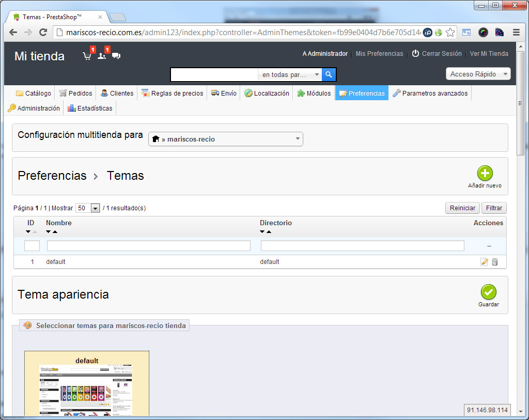Click the green Guardar checkmark icon

[x=488, y=292]
